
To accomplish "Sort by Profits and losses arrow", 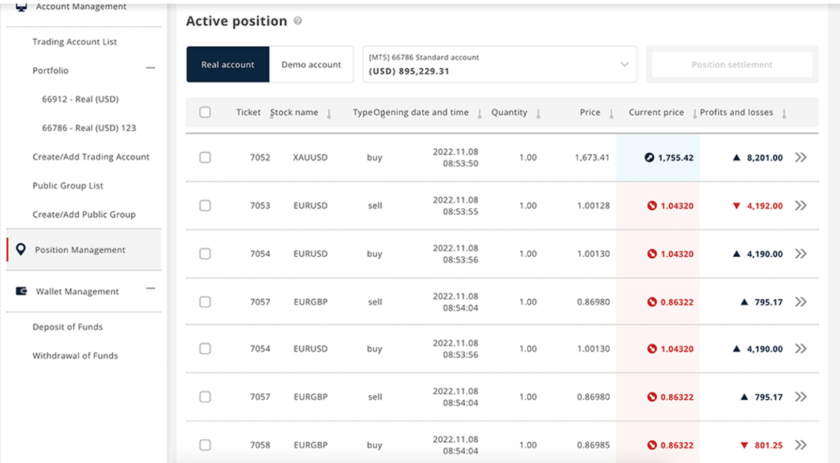I will pos(784,114).
